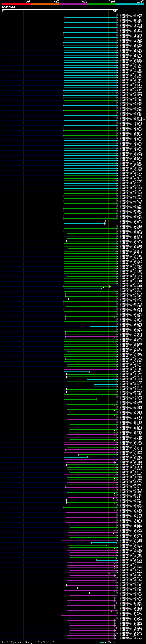Click the cyan bar for UniRef100_Q5XPZ0
The width and height of the screenshot is (146, 644).
point(107,560)
